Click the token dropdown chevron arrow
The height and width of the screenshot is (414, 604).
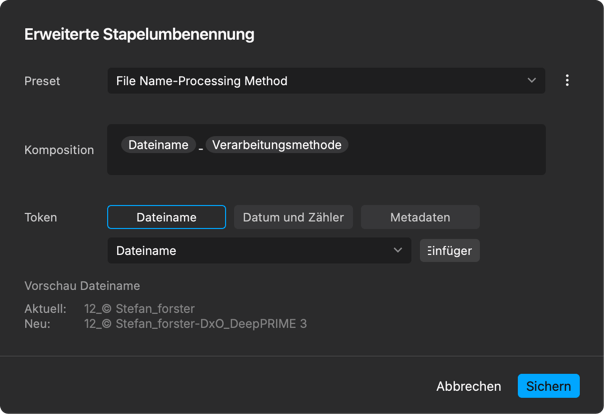(398, 250)
